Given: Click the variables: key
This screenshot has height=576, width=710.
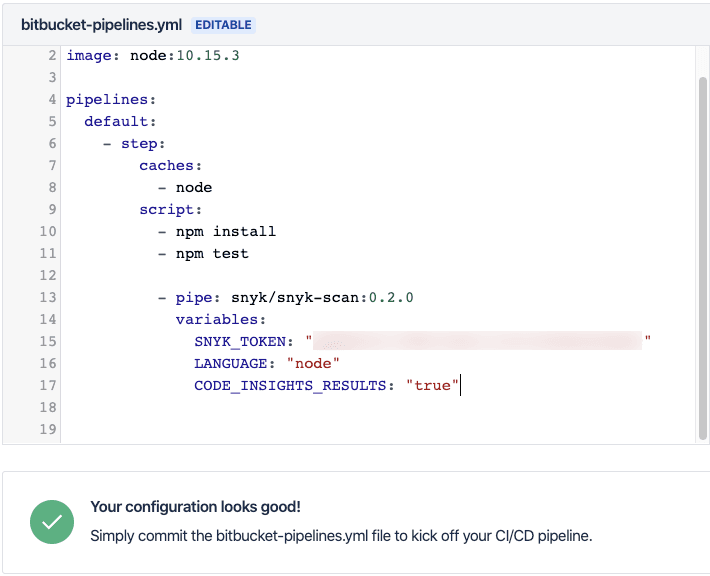Looking at the screenshot, I should 221,320.
